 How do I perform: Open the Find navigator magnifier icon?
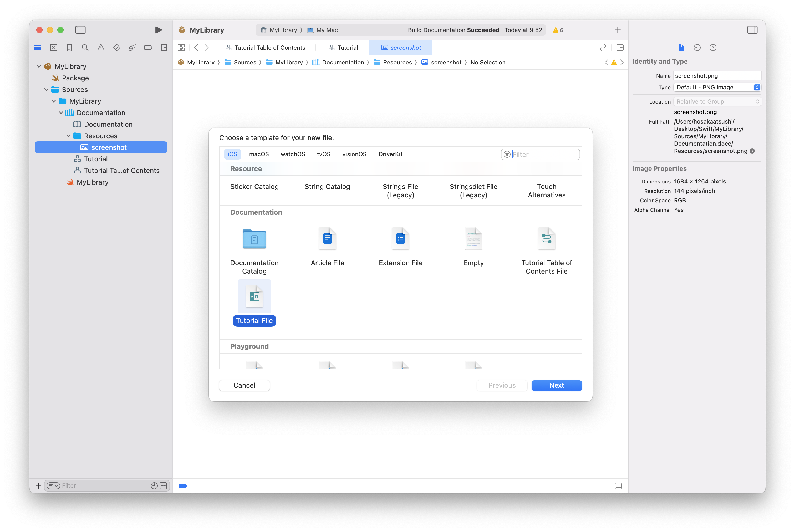85,48
